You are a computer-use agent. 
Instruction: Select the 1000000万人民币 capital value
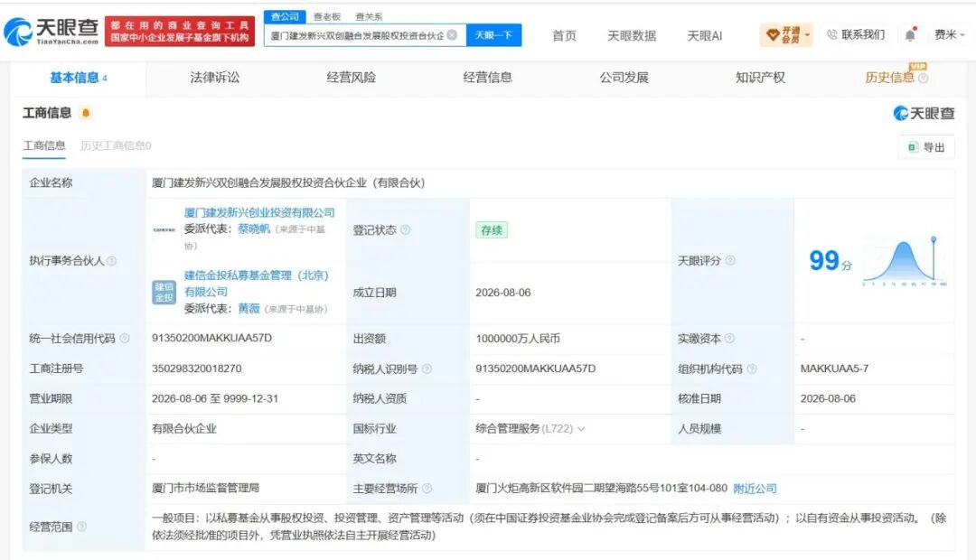click(x=518, y=339)
